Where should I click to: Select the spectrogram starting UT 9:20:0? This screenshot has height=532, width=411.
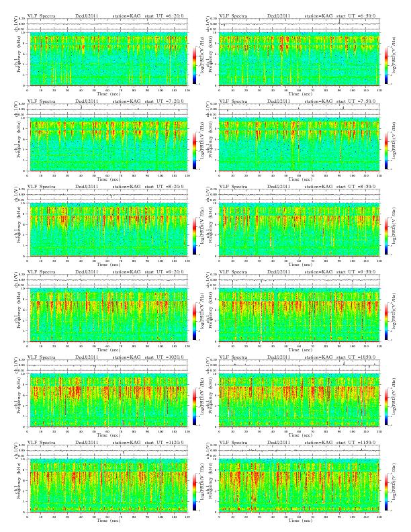(107, 315)
